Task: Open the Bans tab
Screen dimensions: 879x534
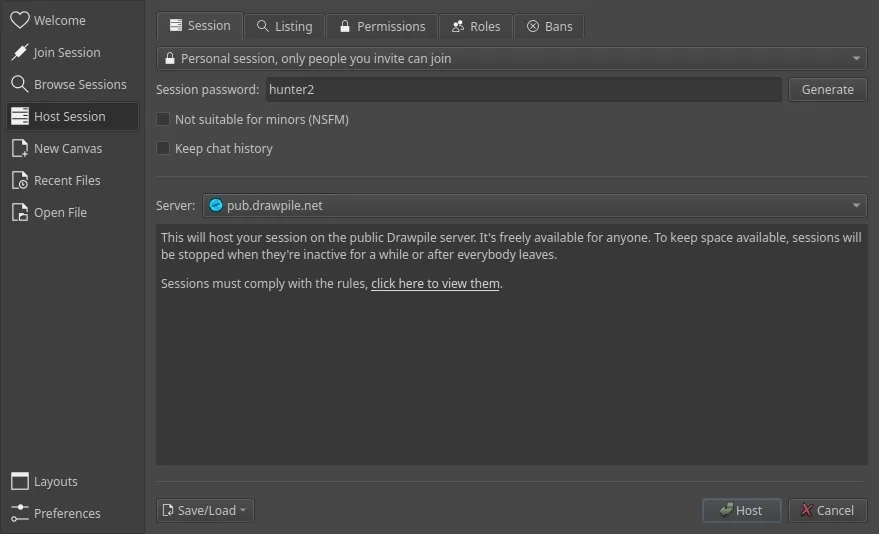Action: coord(549,26)
